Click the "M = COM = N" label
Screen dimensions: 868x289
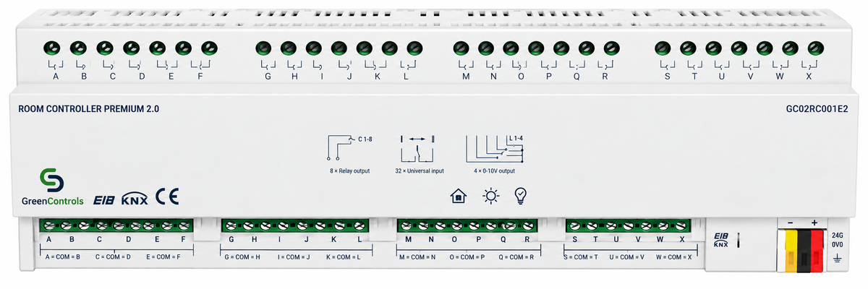click(418, 256)
